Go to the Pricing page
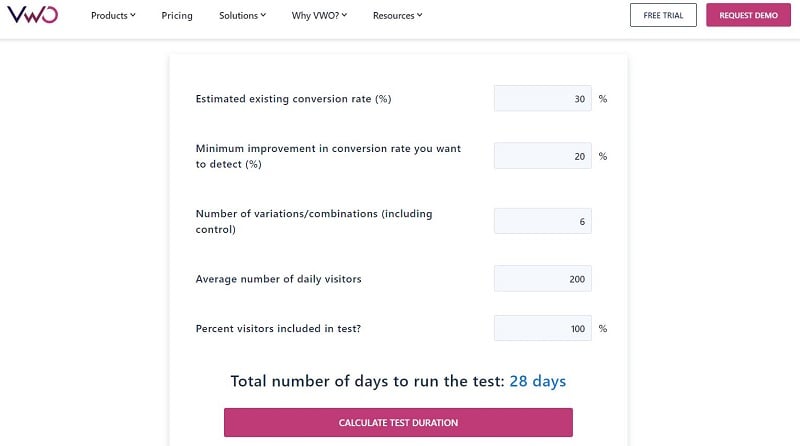The image size is (800, 446). pos(177,15)
